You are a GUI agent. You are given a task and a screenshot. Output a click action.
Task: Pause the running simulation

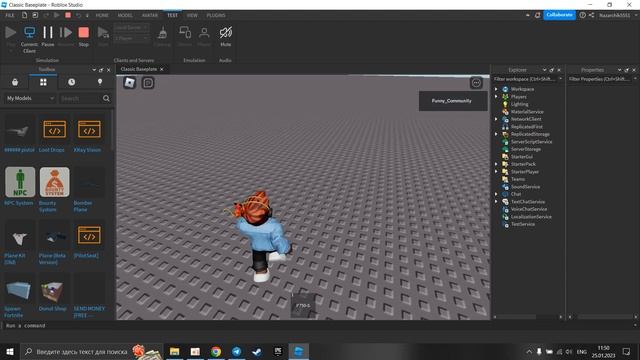click(48, 33)
